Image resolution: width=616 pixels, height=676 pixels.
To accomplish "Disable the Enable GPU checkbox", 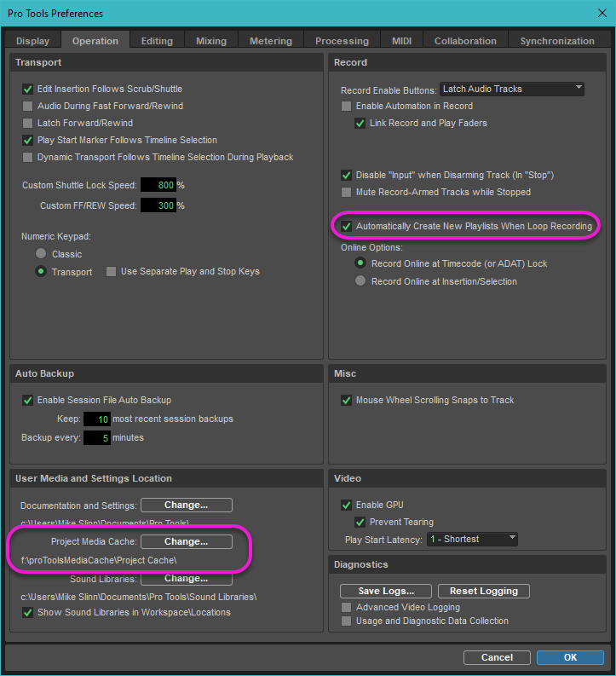I will pyautogui.click(x=346, y=506).
